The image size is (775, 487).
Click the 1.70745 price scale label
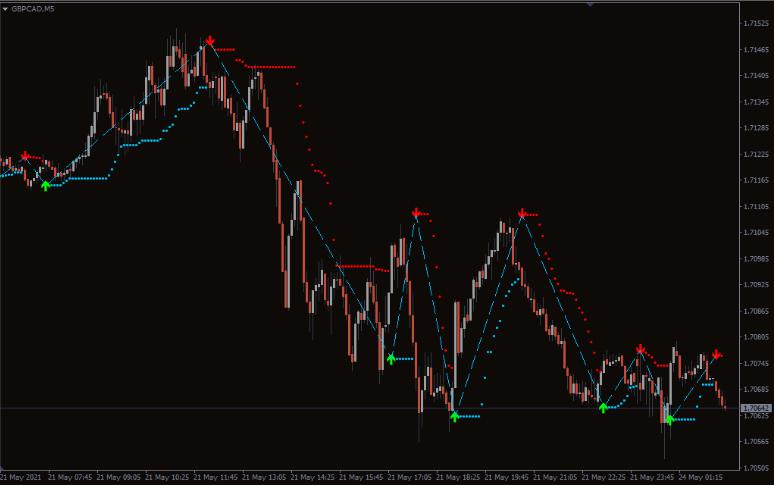click(x=756, y=363)
